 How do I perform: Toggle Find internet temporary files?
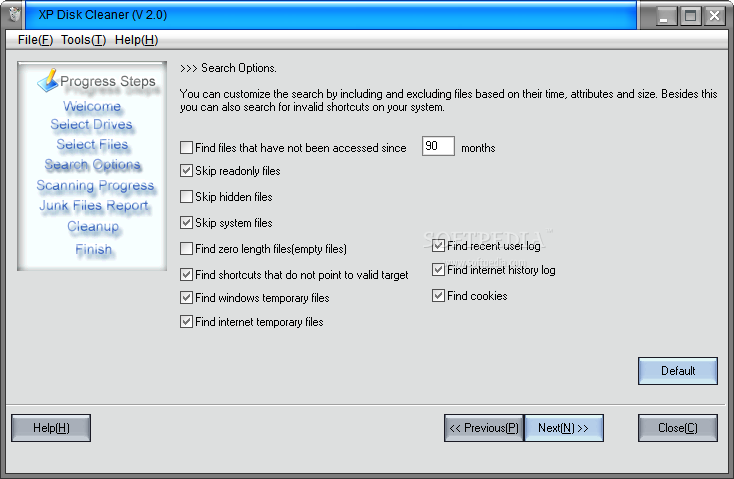click(186, 322)
